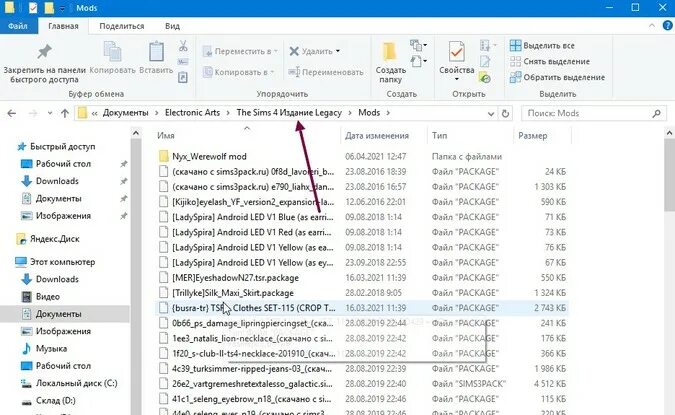Image resolution: width=675 pixels, height=415 pixels.
Task: Select Этот компьютер in navigation pane
Action: pyautogui.click(x=62, y=262)
